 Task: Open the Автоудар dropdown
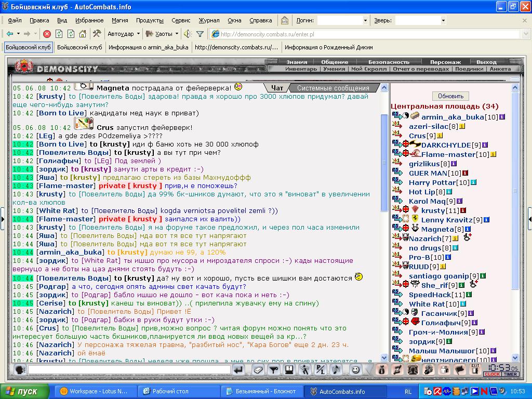click(124, 34)
